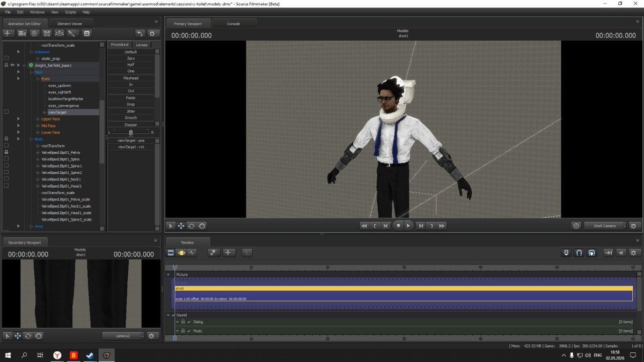Open the Yandex browser from the taskbar

pyautogui.click(x=57, y=355)
